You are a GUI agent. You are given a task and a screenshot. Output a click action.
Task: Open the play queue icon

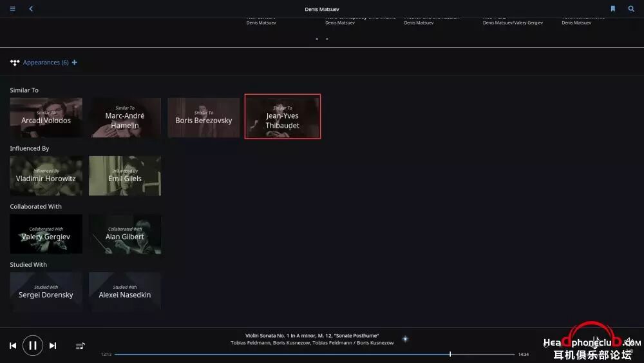pyautogui.click(x=80, y=346)
